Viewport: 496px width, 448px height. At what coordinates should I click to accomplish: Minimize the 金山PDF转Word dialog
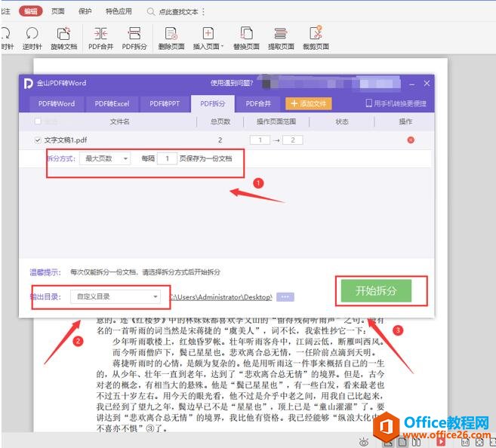412,84
